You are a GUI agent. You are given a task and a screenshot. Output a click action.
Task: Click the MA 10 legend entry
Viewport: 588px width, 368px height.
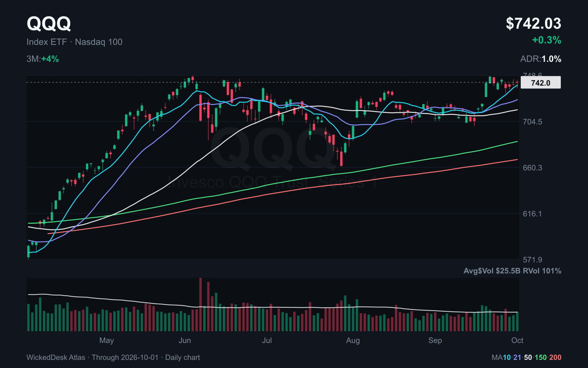coord(507,357)
